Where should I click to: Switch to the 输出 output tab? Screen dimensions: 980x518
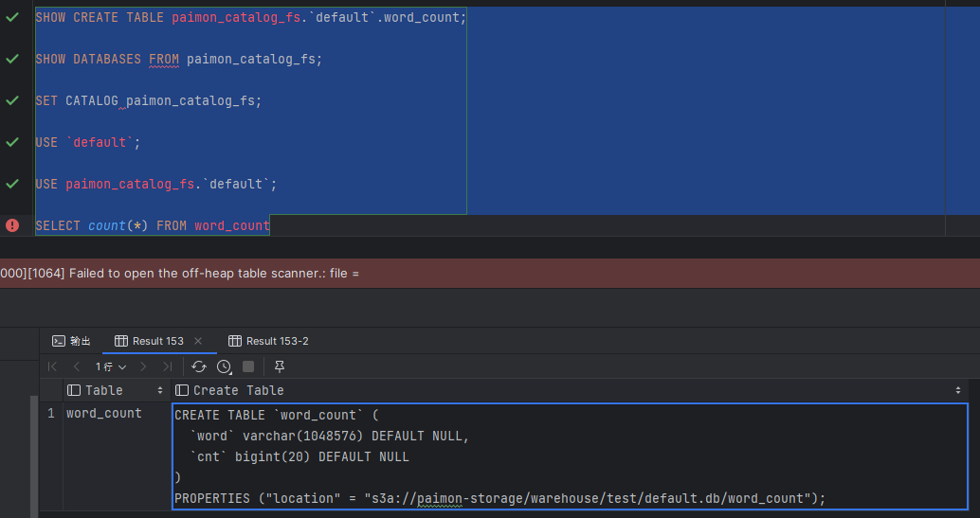[71, 341]
